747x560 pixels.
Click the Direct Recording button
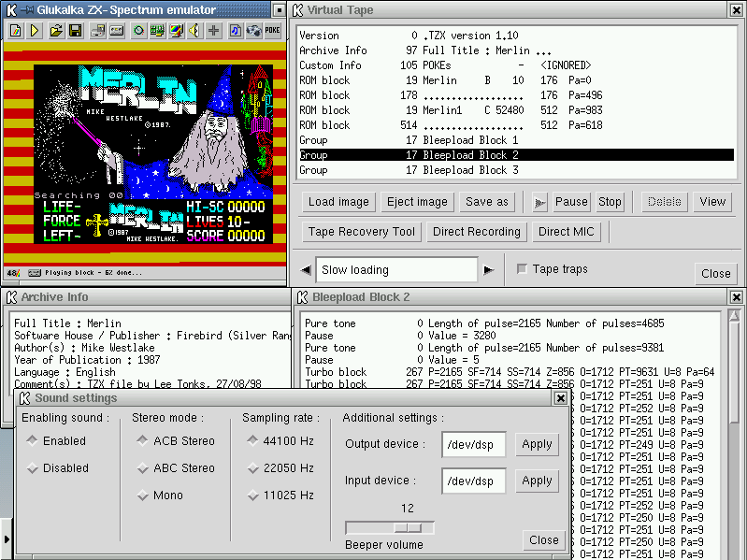pyautogui.click(x=477, y=232)
